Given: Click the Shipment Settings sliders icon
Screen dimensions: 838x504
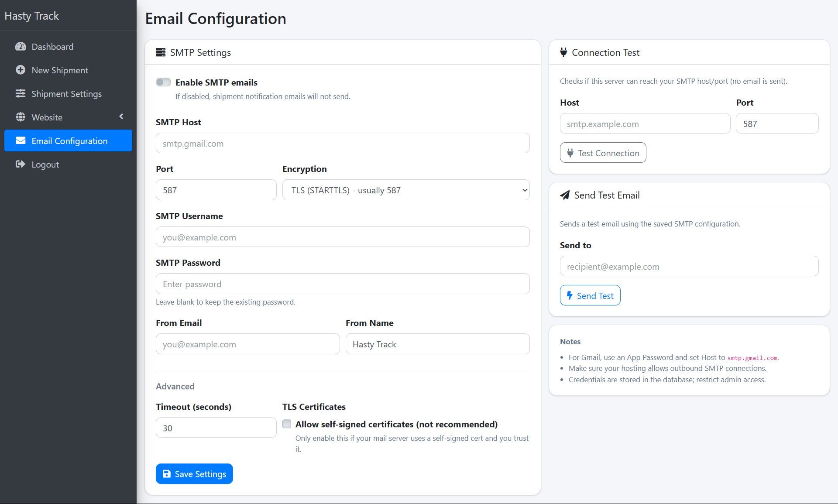Looking at the screenshot, I should tap(21, 94).
